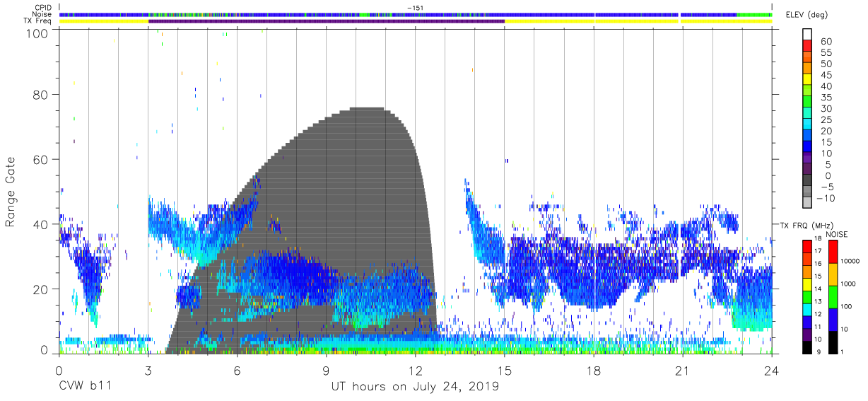Click the -10 label on the ELEV colorbar
This screenshot has width=868, height=401.
(x=824, y=198)
